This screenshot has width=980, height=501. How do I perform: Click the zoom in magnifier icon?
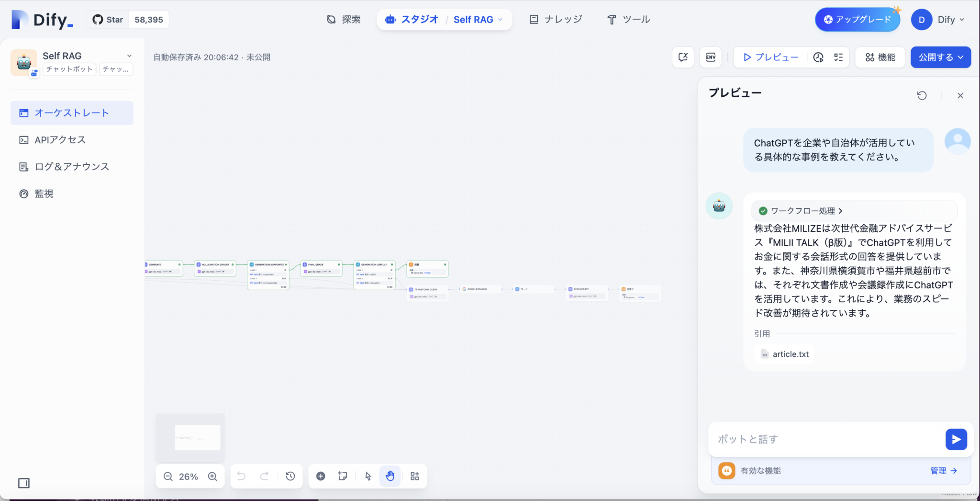point(212,476)
